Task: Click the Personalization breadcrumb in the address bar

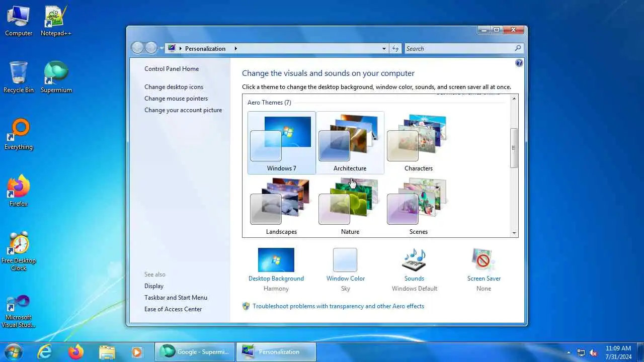Action: click(x=205, y=49)
